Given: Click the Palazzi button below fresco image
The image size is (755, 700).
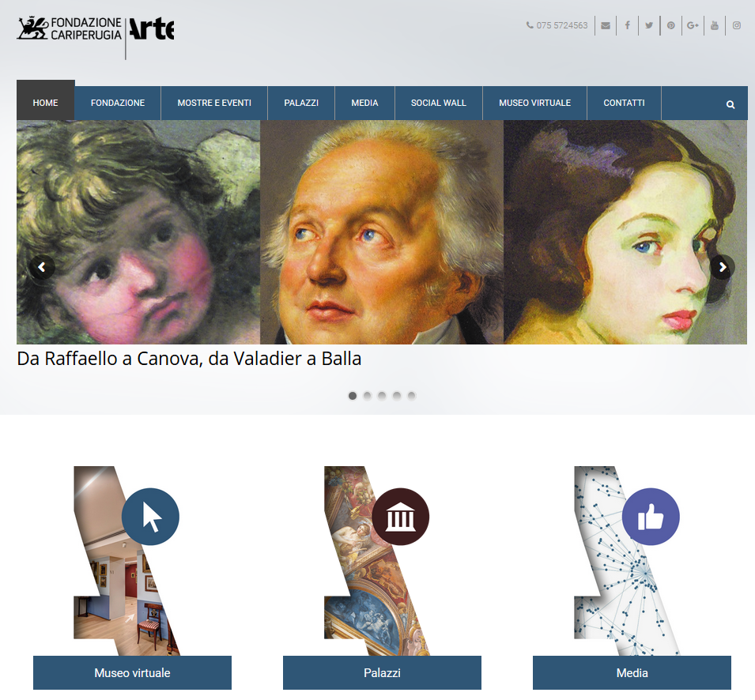Looking at the screenshot, I should (383, 672).
